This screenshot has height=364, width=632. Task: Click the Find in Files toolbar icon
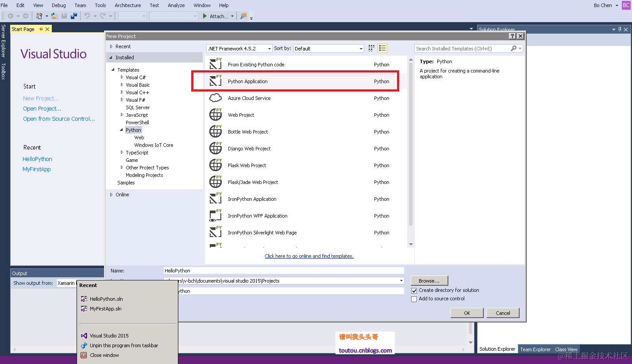[x=243, y=16]
